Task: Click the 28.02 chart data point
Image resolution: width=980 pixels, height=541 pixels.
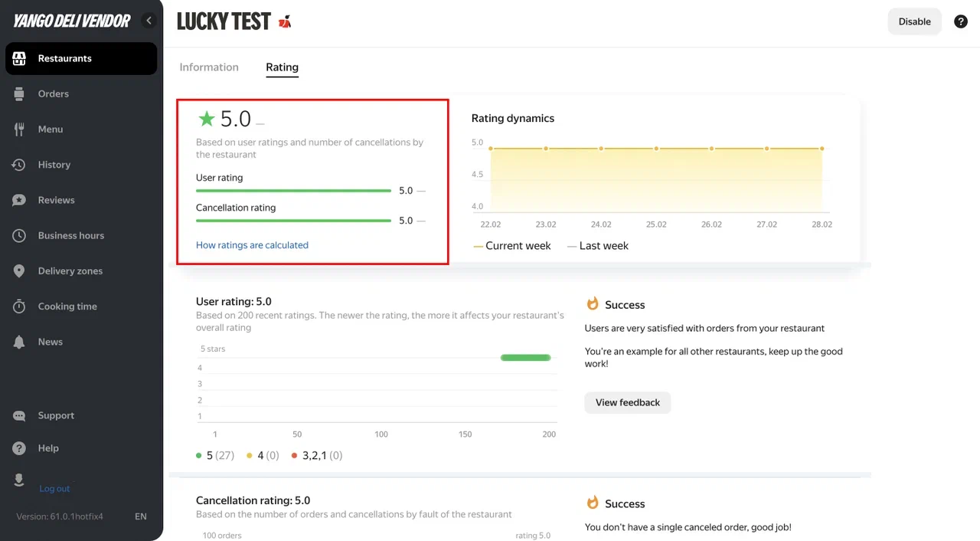Action: pyautogui.click(x=822, y=149)
